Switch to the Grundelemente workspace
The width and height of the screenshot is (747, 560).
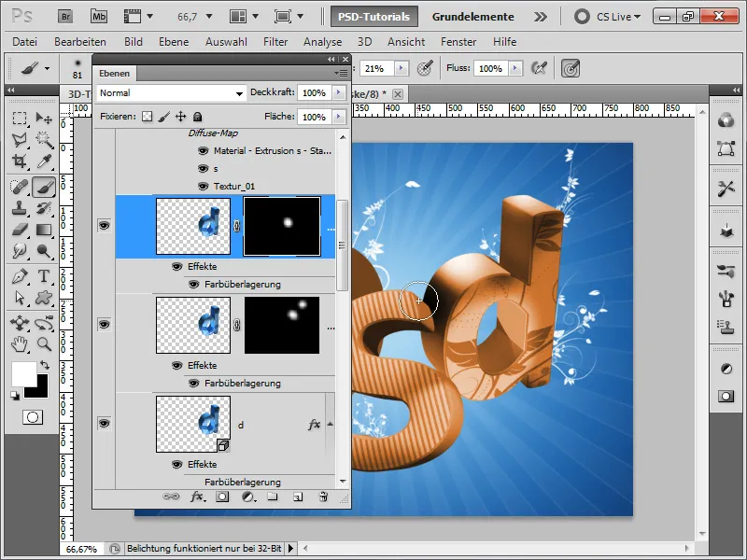coord(473,17)
